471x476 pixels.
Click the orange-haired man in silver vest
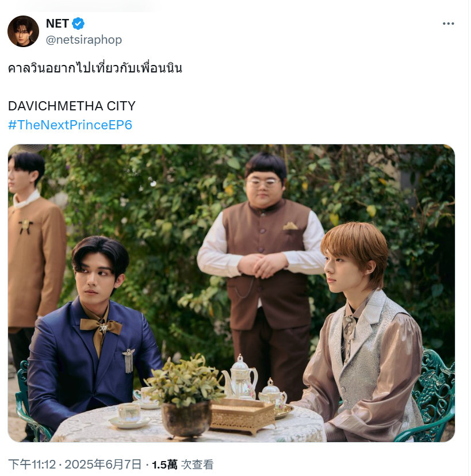358,331
